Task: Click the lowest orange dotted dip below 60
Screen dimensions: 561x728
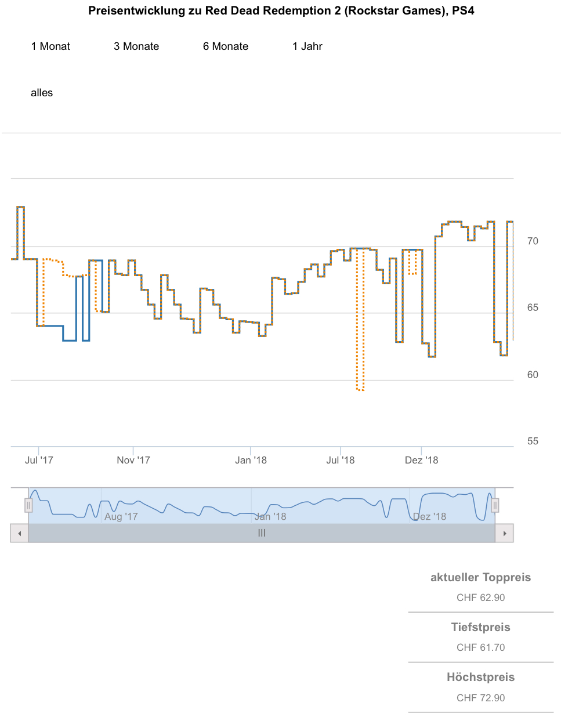Action: (360, 390)
